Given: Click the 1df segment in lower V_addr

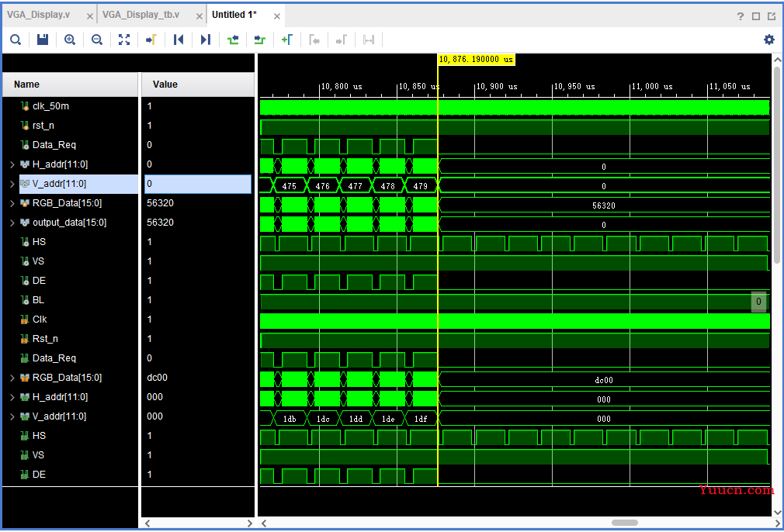Looking at the screenshot, I should click(420, 419).
